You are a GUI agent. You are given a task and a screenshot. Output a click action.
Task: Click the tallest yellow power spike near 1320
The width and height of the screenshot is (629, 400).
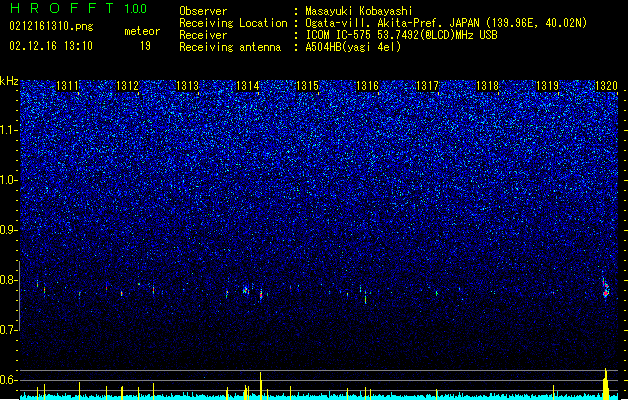point(606,384)
